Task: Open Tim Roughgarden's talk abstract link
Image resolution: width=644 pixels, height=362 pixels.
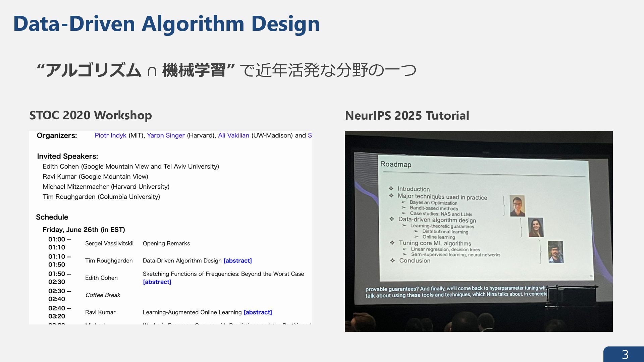Action: click(x=237, y=261)
